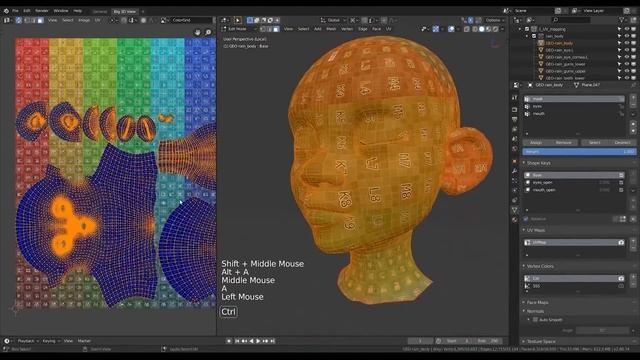Switch to wireframe shading
The height and width of the screenshot is (360, 640).
475,29
